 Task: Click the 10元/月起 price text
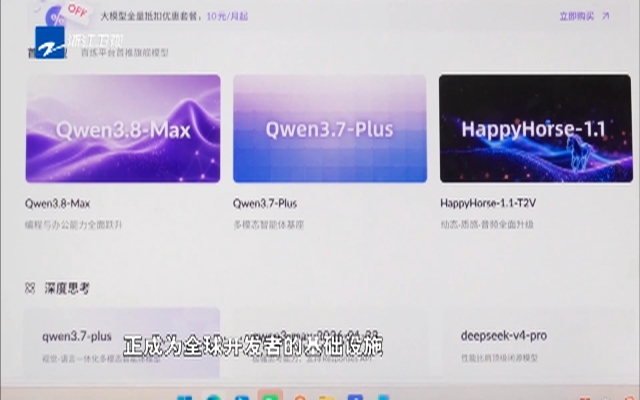pyautogui.click(x=227, y=16)
